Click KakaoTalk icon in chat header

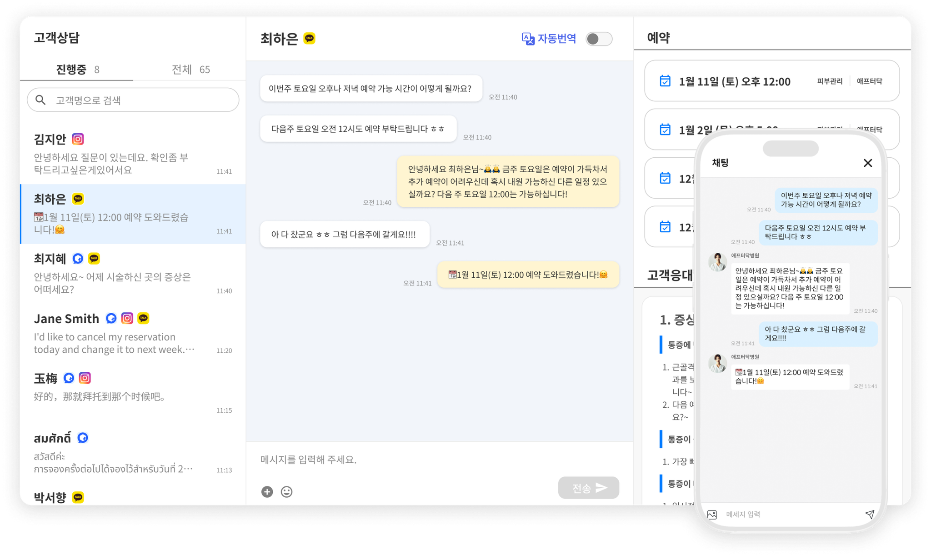[309, 39]
